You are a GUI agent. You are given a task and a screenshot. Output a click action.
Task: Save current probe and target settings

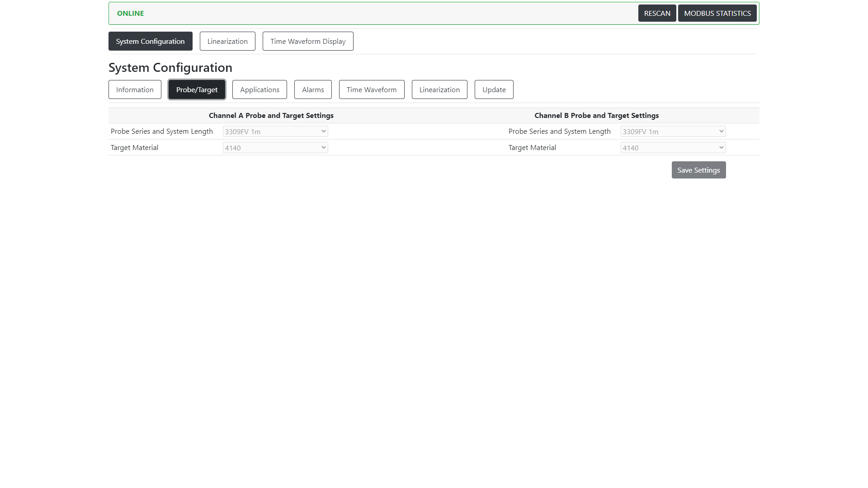pyautogui.click(x=698, y=170)
